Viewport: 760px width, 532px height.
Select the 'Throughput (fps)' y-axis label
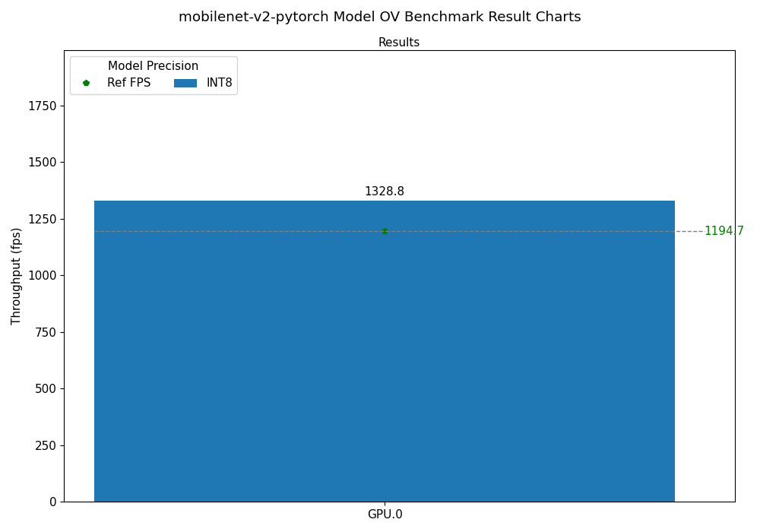click(x=17, y=276)
